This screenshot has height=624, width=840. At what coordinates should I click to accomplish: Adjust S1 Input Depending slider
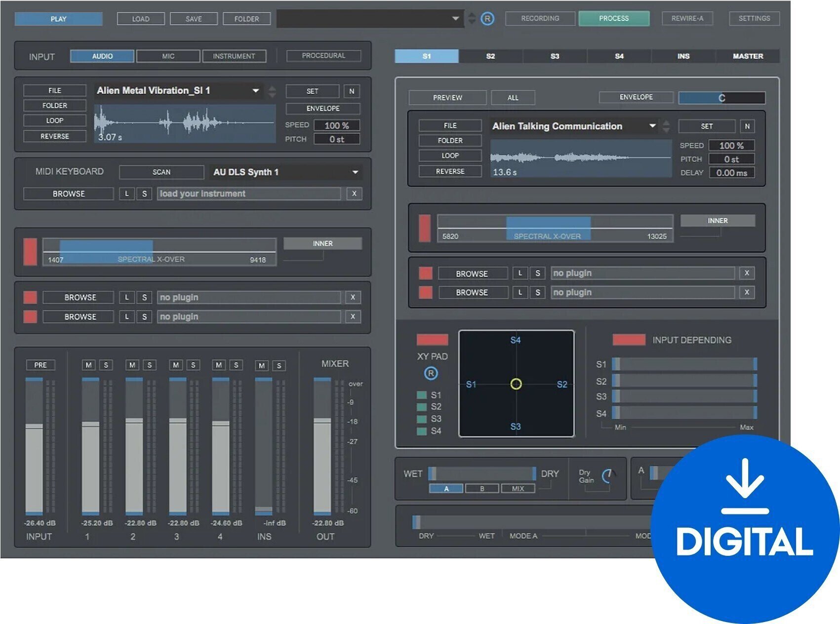pos(684,364)
